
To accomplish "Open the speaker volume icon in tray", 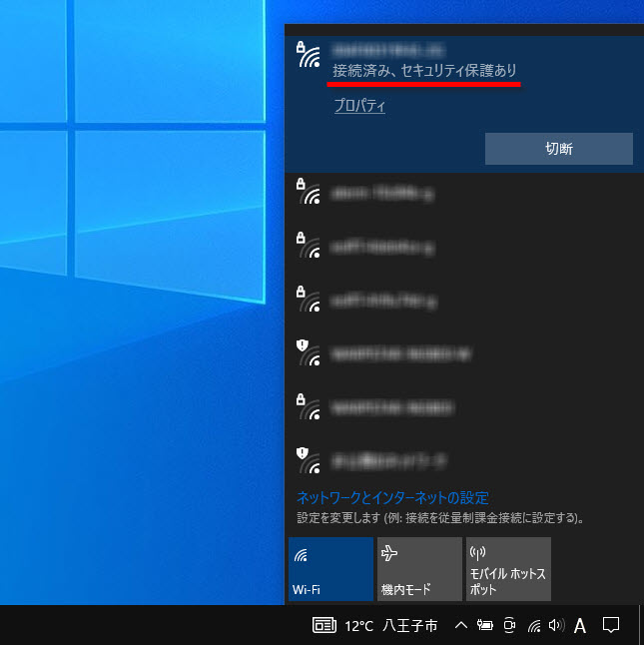I will coord(556,626).
